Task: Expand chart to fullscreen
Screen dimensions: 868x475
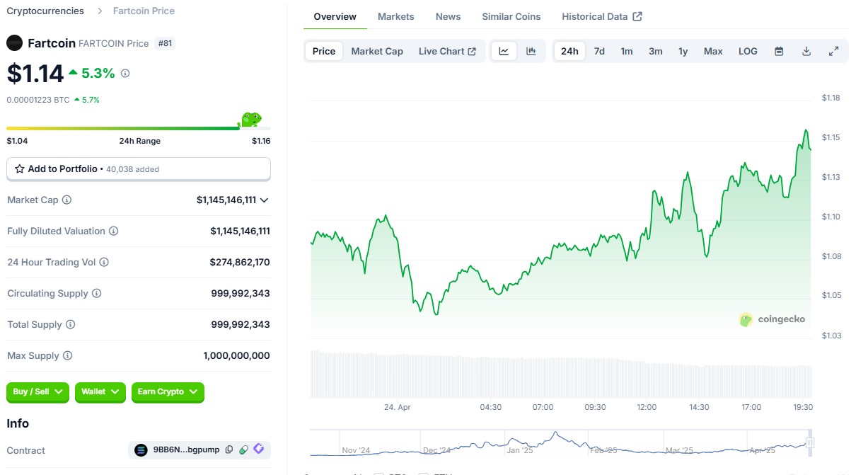Action: pos(834,51)
